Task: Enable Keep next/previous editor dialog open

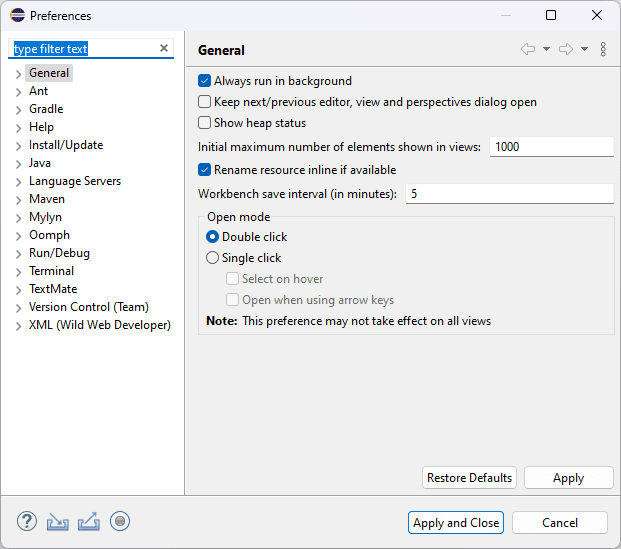Action: click(204, 102)
